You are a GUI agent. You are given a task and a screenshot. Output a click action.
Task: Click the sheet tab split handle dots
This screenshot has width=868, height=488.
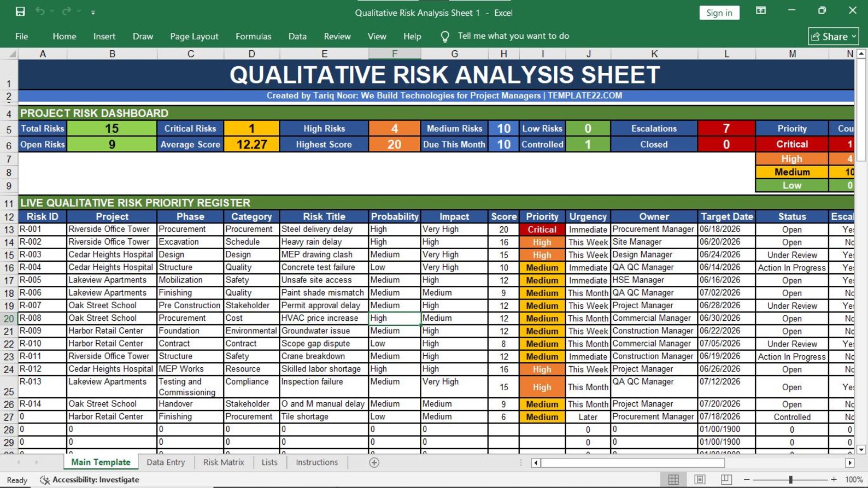[x=521, y=463]
